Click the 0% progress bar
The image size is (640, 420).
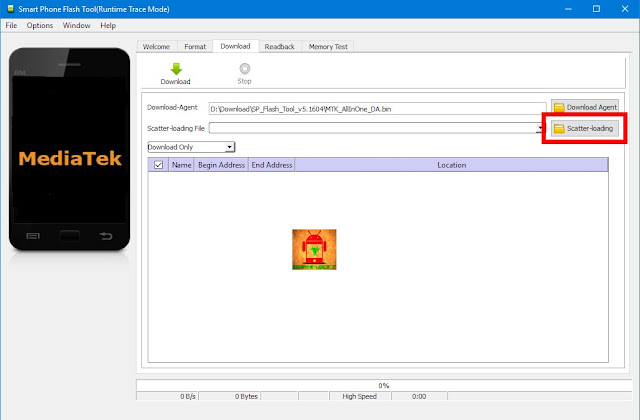(384, 385)
